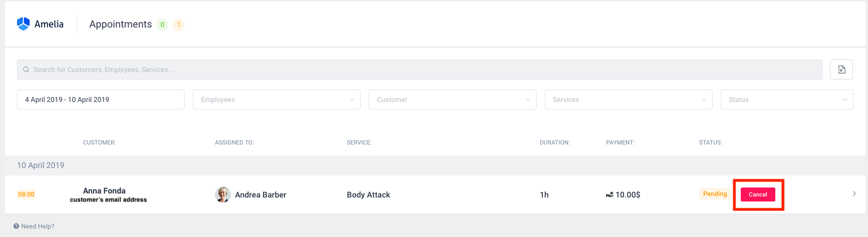Click the STATUS: column header
Image resolution: width=868 pixels, height=237 pixels.
710,142
